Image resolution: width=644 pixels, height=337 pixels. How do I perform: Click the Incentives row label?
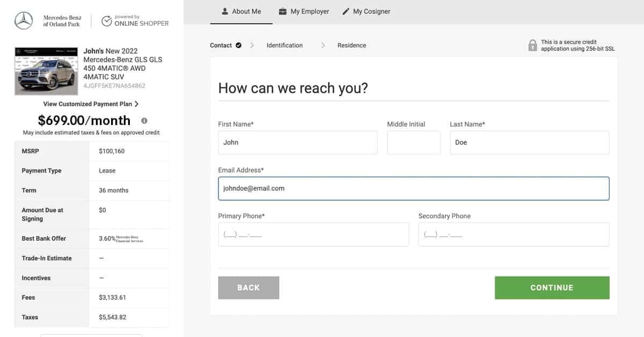pyautogui.click(x=36, y=278)
